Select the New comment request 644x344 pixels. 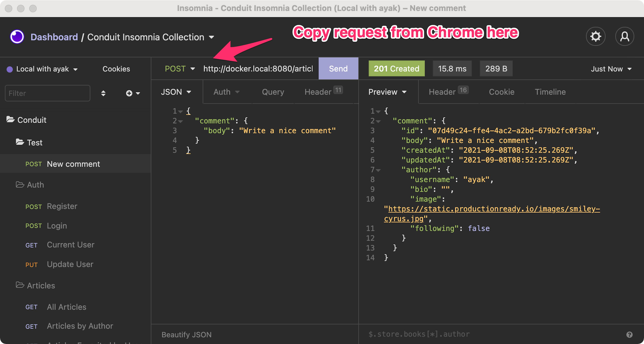point(75,164)
